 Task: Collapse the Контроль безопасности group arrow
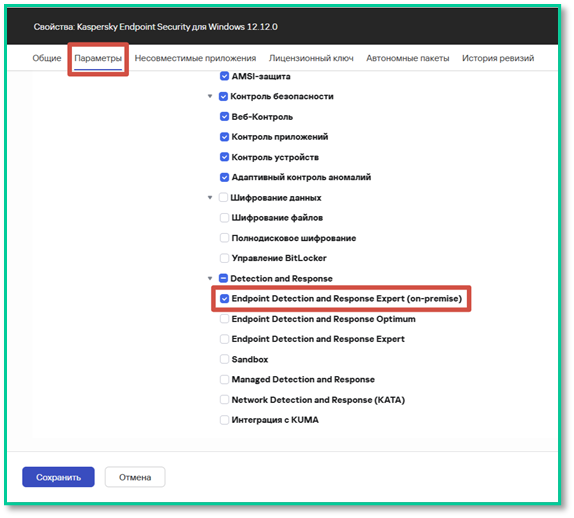pos(210,96)
